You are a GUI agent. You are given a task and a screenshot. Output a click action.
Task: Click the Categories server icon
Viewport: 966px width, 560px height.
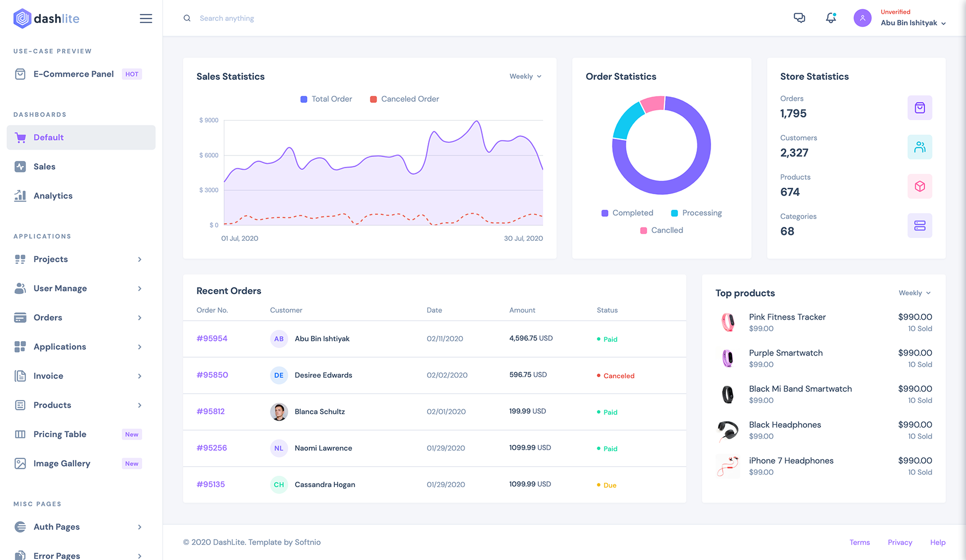point(919,226)
